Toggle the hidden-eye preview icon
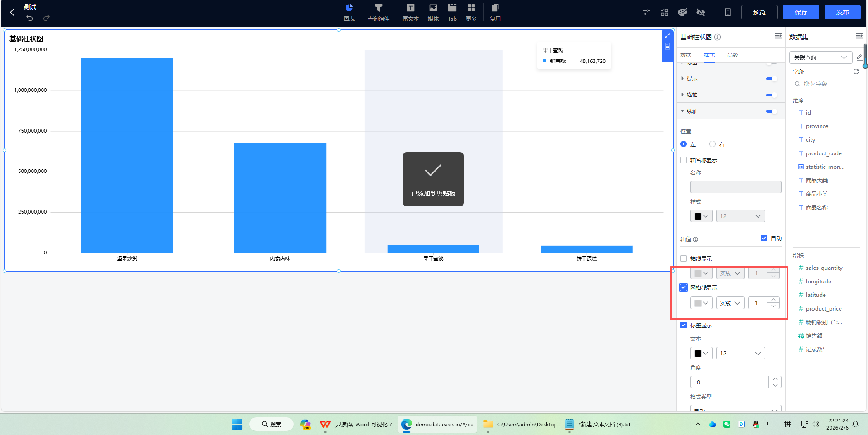 click(701, 12)
